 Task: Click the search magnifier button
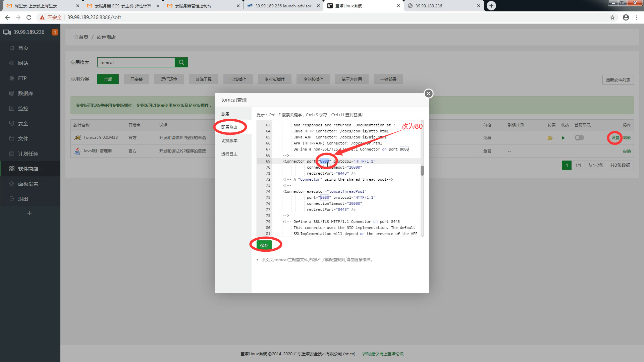(x=181, y=62)
